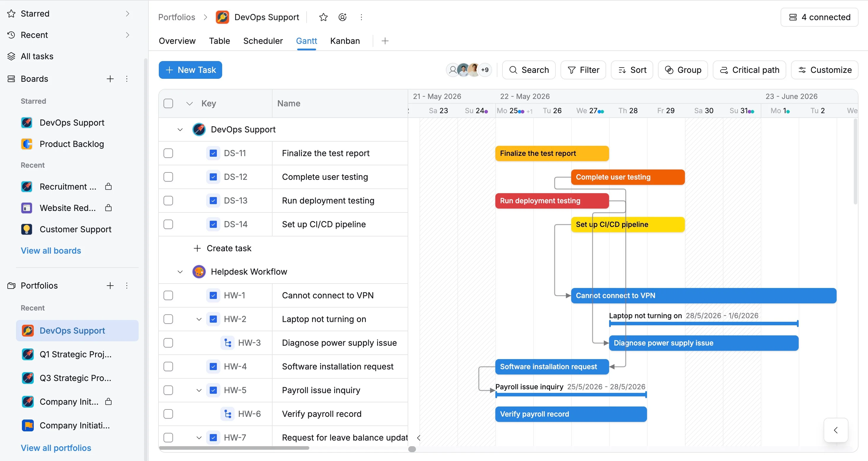Click the View all boards link
Screen dimensions: 868x461
click(51, 251)
